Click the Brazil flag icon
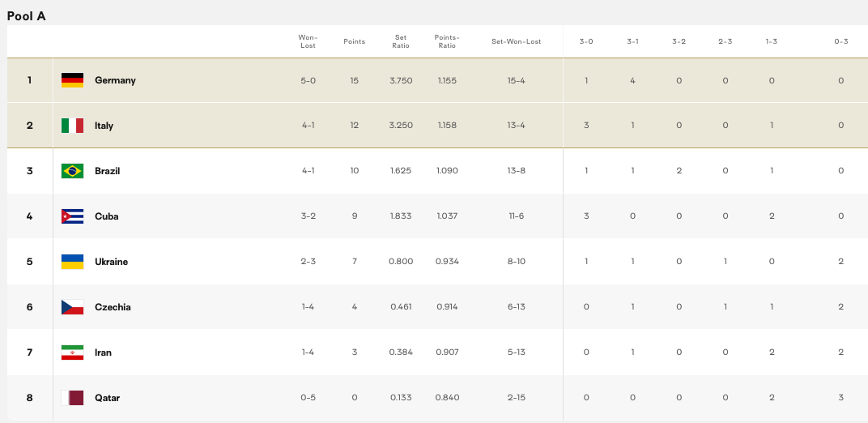 coord(72,171)
